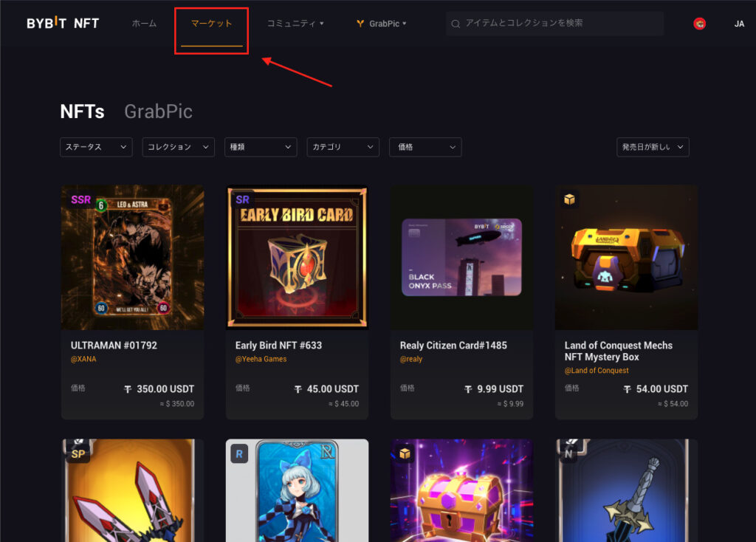
Task: Click the 9.99 USDT price
Action: click(500, 389)
